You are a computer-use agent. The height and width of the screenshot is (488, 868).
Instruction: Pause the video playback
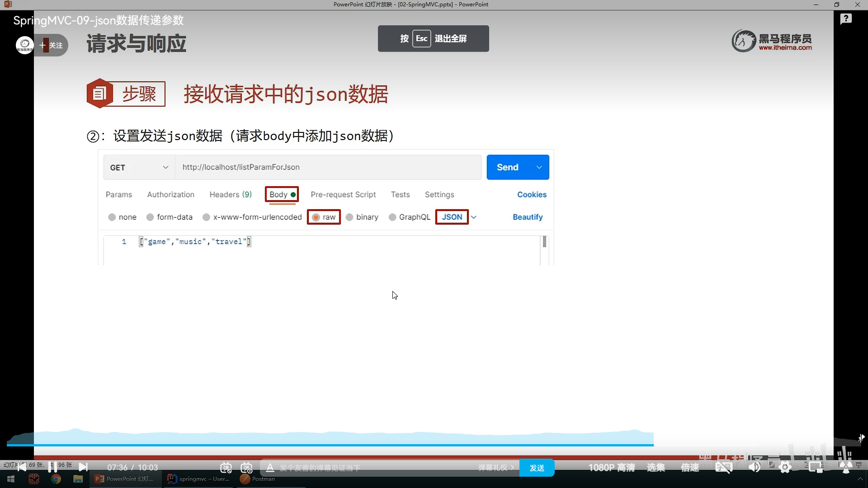coord(52,467)
